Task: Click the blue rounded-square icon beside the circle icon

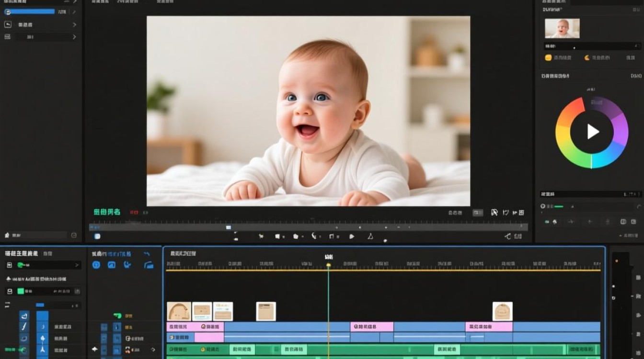Action: click(x=112, y=265)
